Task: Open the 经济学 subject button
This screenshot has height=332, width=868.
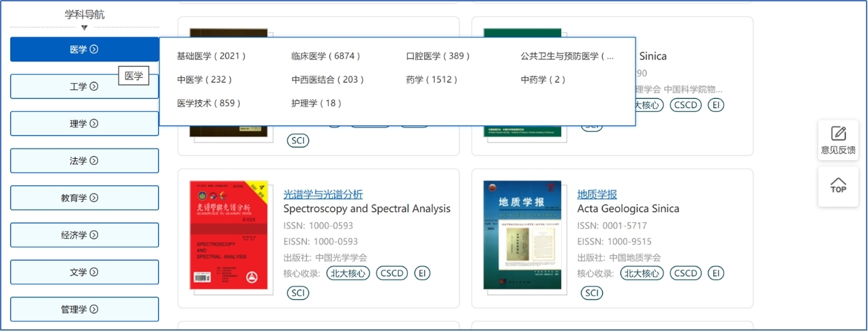Action: [84, 235]
